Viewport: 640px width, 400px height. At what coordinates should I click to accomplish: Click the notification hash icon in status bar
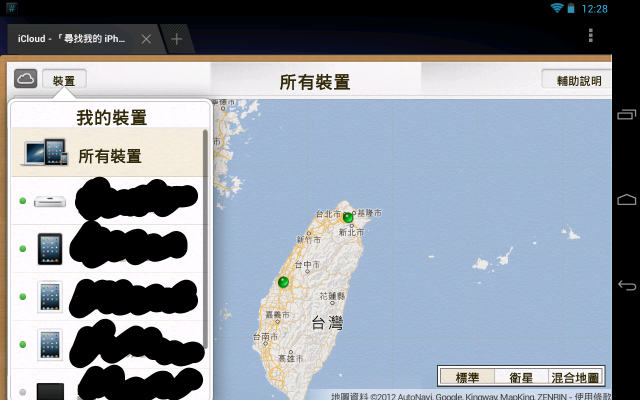click(11, 8)
